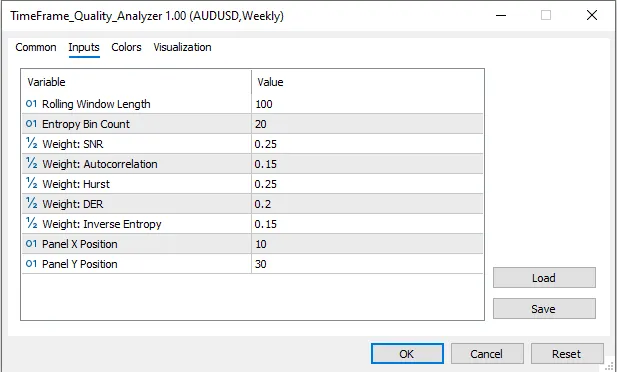Load a preset with the Load button

coord(544,278)
